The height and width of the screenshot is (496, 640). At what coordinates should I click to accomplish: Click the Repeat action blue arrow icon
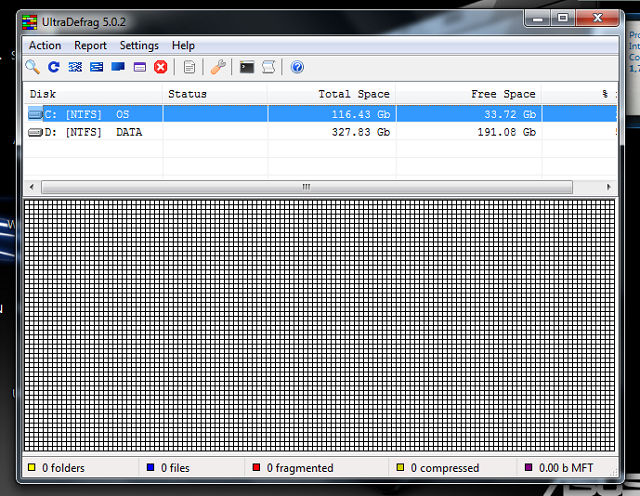[x=53, y=67]
